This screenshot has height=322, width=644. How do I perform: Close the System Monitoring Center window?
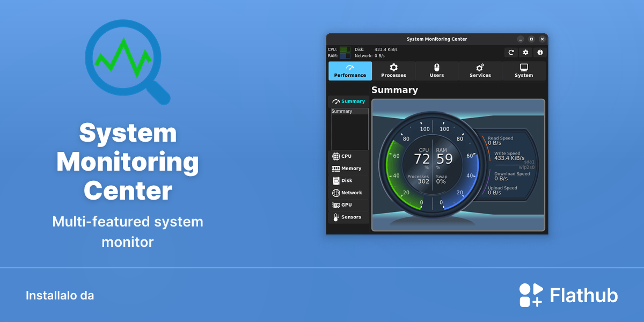543,39
